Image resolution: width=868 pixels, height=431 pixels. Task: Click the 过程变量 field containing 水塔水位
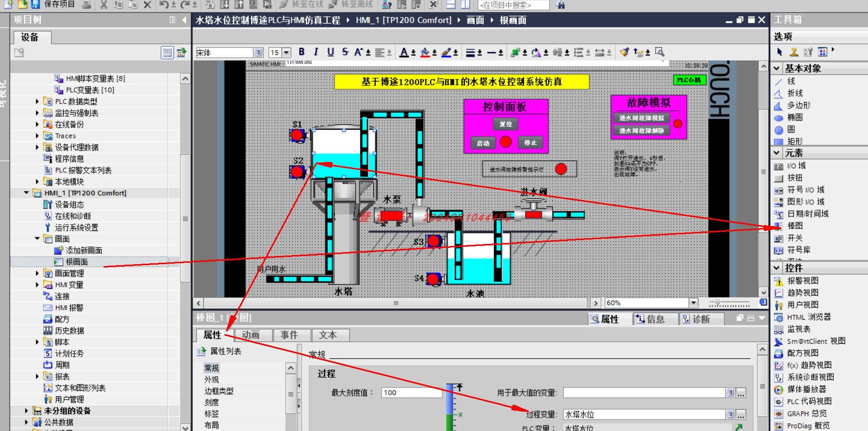[644, 415]
